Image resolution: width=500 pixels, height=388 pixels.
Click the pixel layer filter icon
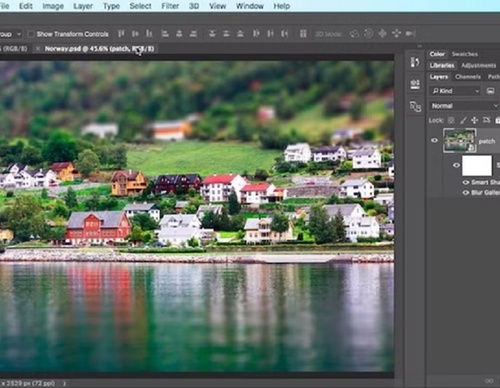click(490, 91)
